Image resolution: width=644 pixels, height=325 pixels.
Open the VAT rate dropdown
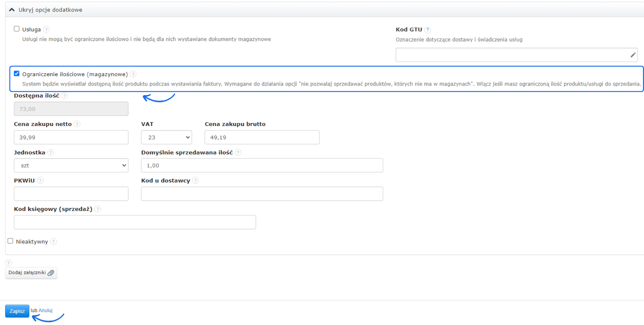166,137
